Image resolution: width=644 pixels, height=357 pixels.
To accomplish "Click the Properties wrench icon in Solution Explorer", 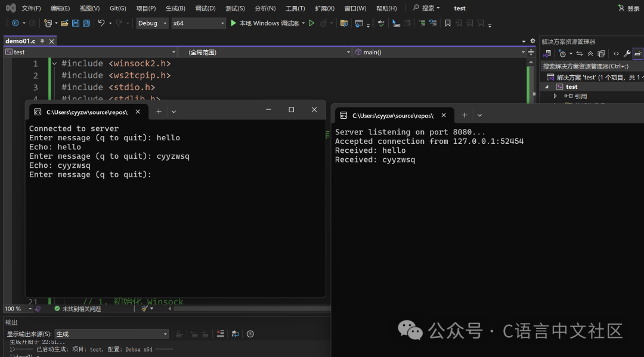I will pos(627,53).
